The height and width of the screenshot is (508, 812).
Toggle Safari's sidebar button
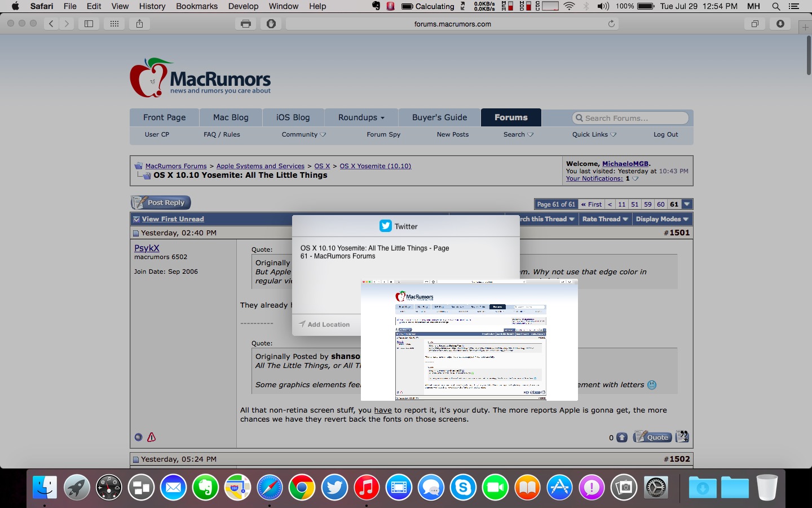point(89,24)
